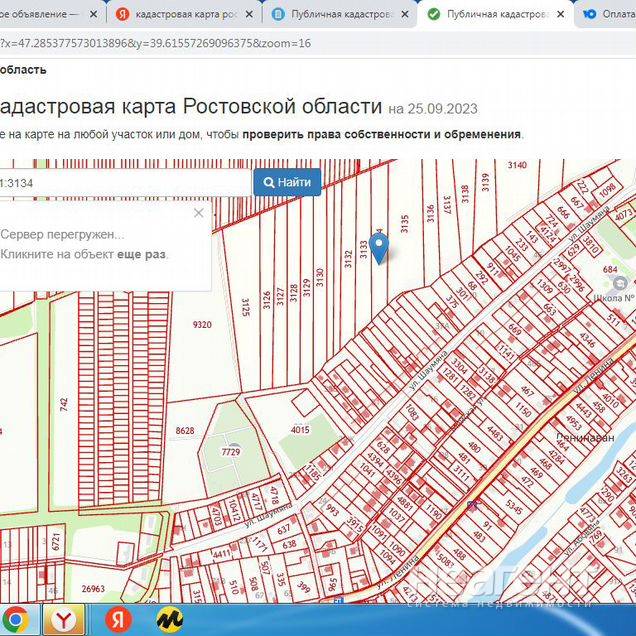Open the yellow-black app icon in taskbar

(169, 621)
